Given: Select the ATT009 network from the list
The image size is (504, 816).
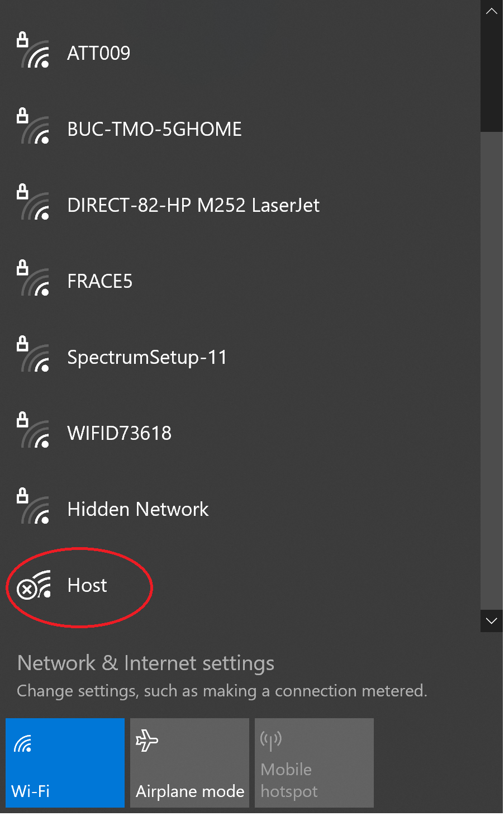Looking at the screenshot, I should coord(98,53).
